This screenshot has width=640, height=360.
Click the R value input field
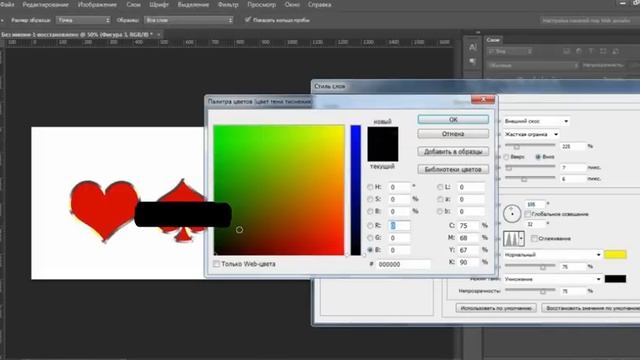(x=399, y=225)
